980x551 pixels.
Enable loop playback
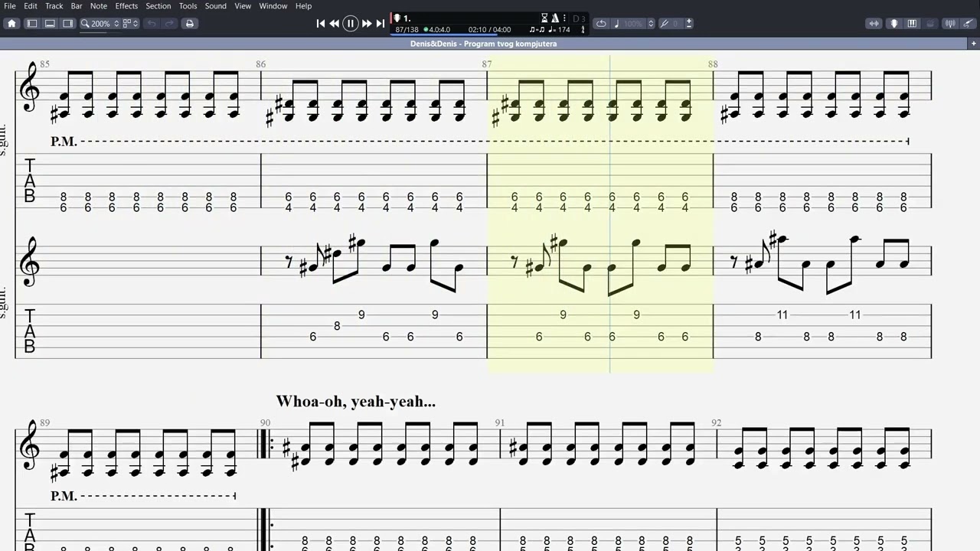(x=601, y=24)
